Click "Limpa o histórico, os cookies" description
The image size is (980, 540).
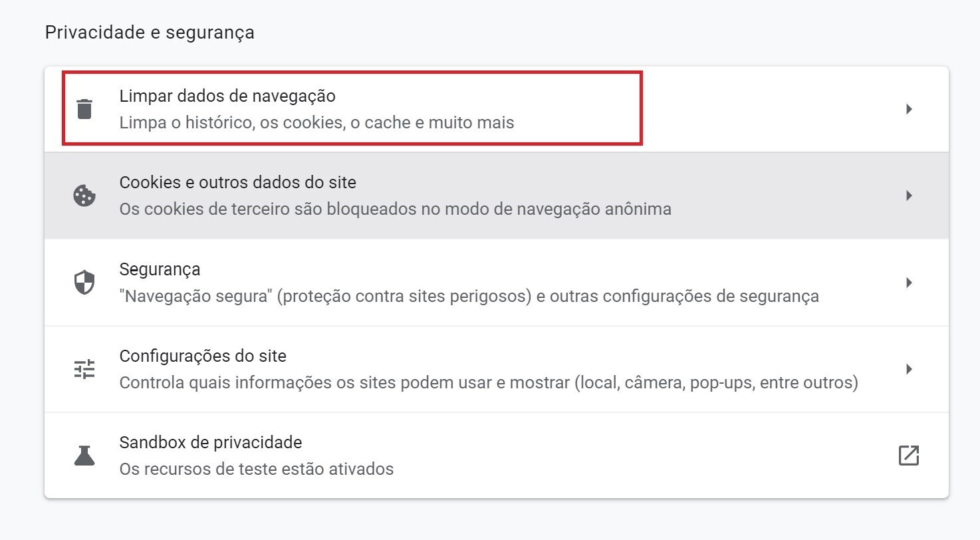pos(316,122)
